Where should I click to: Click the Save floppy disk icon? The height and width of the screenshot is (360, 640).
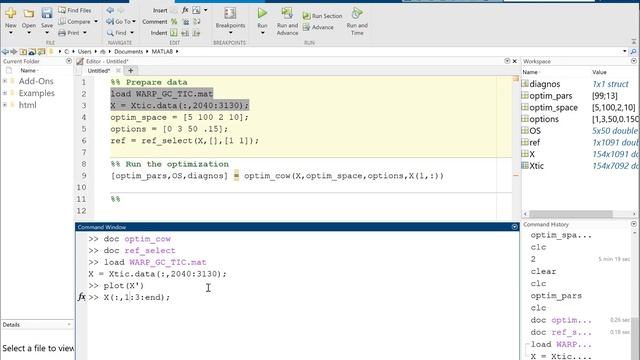coord(47,13)
